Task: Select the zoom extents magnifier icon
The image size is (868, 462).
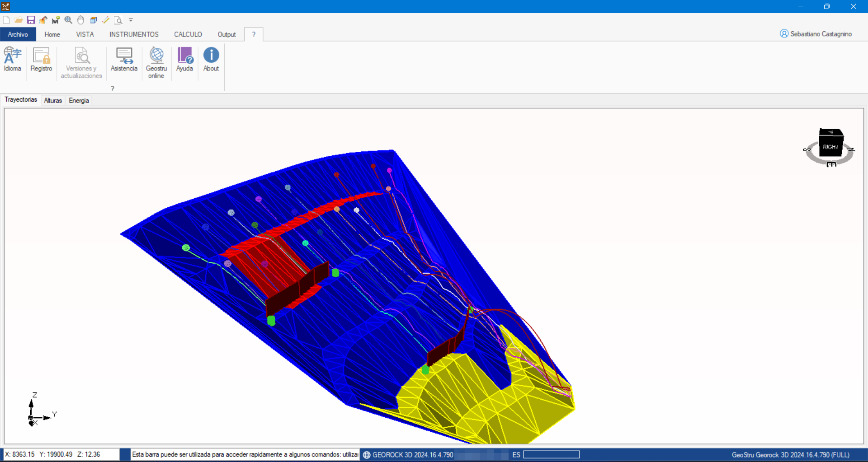Action: coord(68,20)
